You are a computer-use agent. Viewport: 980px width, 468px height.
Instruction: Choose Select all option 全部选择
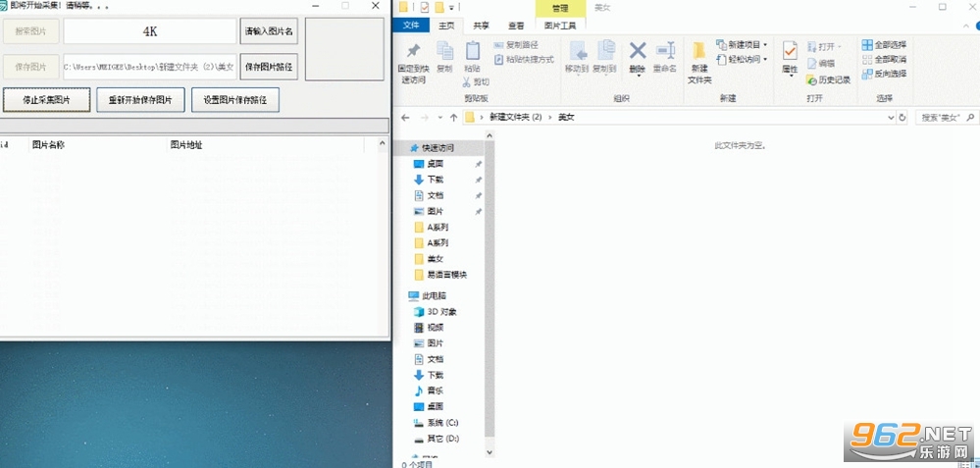[884, 45]
